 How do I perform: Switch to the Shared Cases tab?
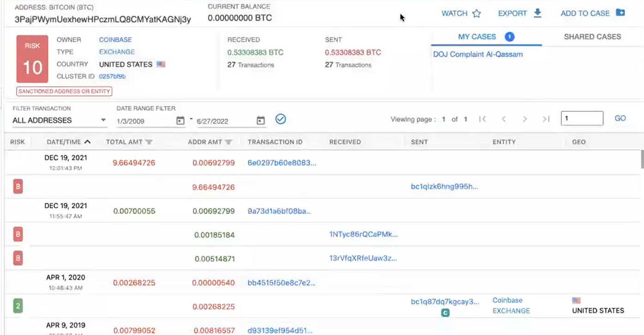coord(592,37)
